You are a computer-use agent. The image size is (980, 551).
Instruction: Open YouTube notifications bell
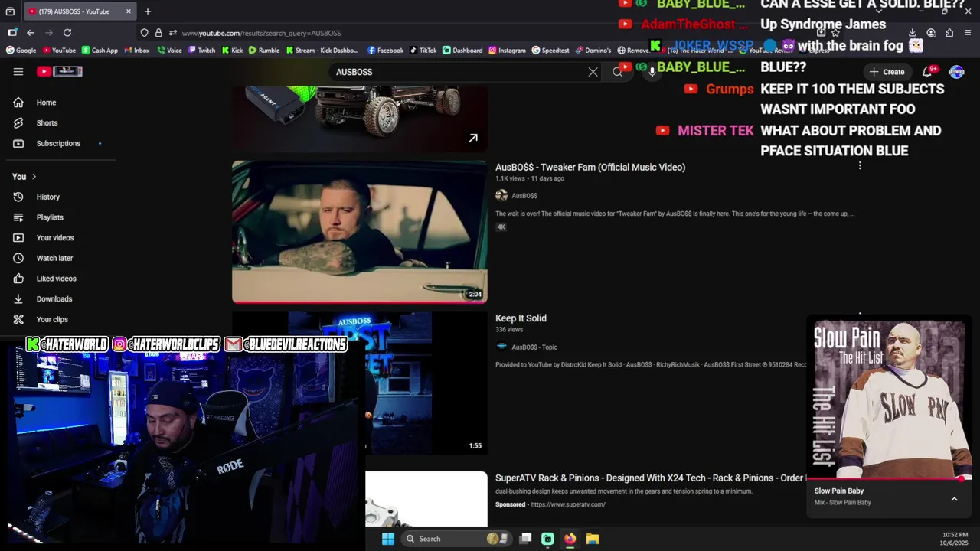click(927, 71)
